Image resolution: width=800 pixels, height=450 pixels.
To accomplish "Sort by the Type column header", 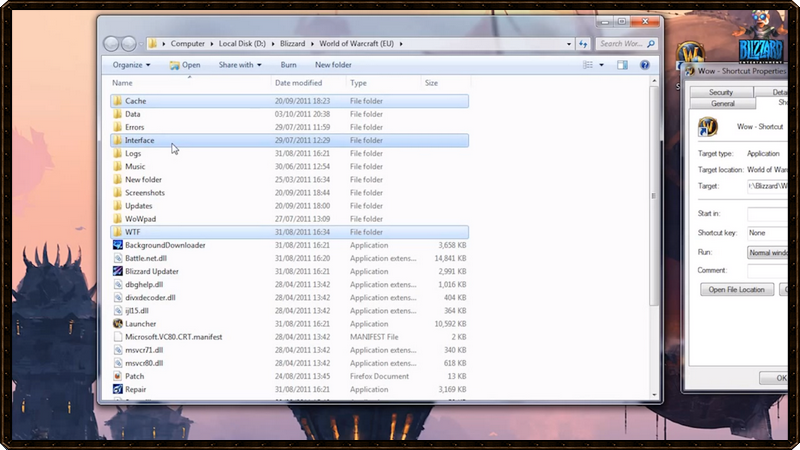I will click(383, 83).
